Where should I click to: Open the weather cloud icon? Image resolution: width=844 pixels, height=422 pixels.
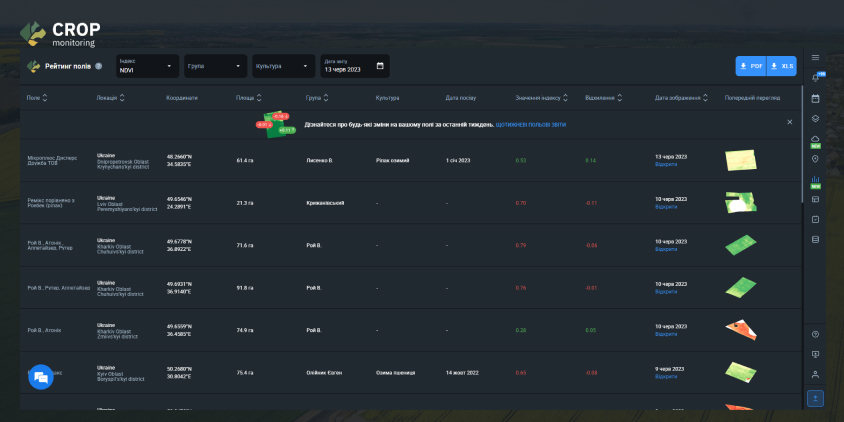click(815, 139)
